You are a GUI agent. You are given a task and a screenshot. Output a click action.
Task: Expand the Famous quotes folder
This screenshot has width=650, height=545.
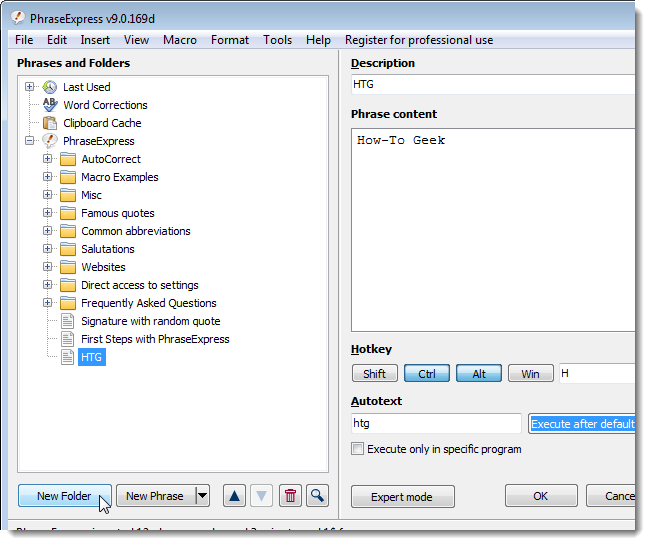coord(47,213)
